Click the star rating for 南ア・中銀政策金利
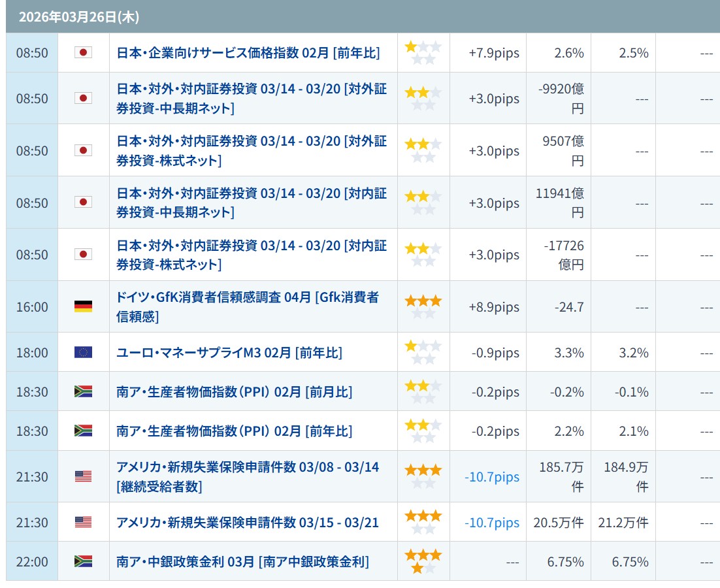Viewport: 720px width, 588px height. pos(423,561)
